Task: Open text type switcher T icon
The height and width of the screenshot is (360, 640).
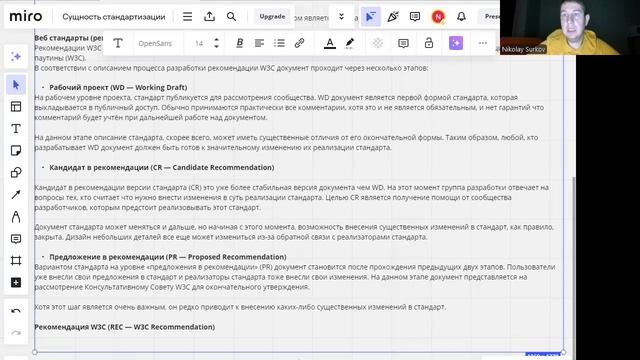Action: point(118,43)
